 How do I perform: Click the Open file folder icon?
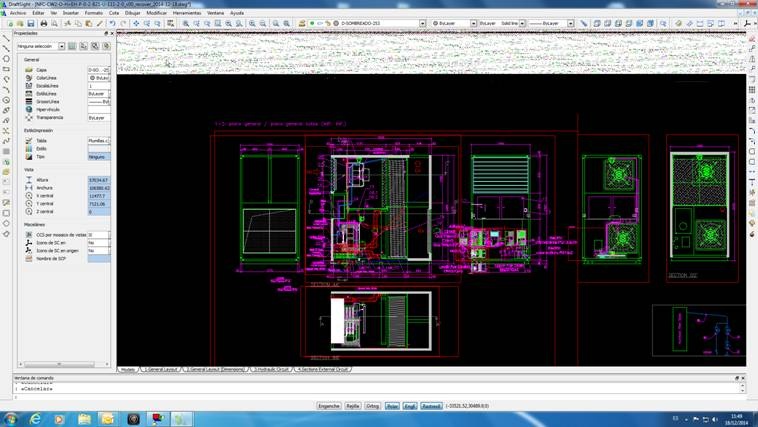click(20, 23)
